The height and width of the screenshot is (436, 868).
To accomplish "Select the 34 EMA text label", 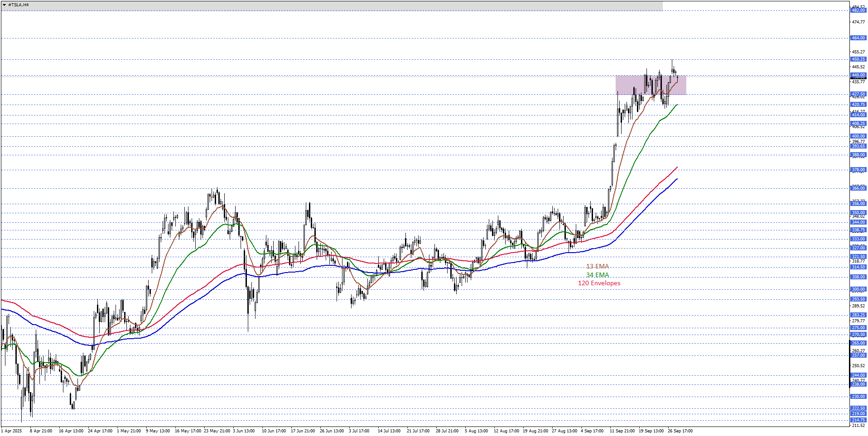I will 598,275.
